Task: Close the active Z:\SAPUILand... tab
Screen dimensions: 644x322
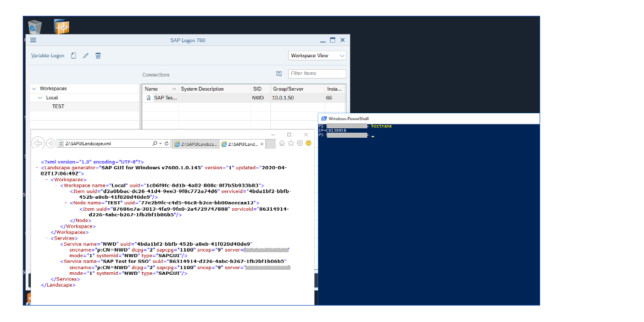Action: [x=262, y=144]
